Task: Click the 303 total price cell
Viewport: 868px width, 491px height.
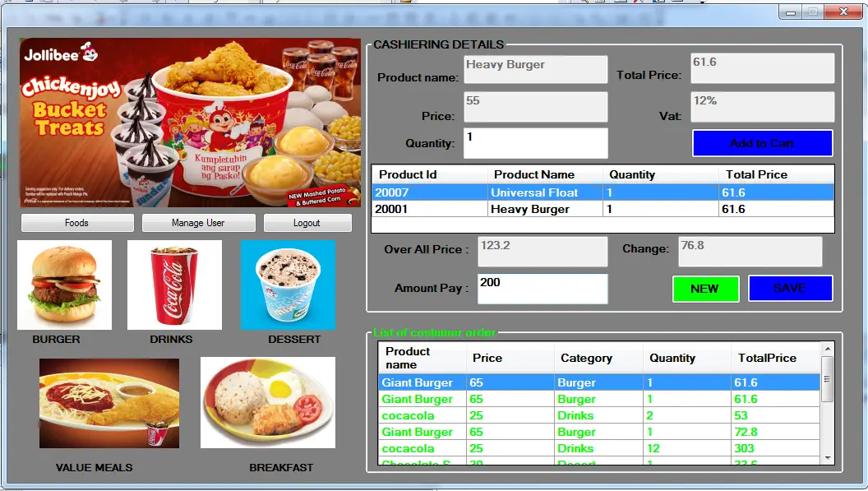Action: [x=775, y=448]
